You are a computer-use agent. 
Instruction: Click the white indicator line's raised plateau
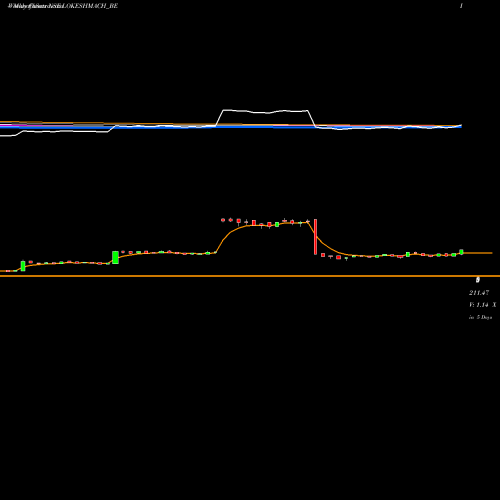click(x=266, y=111)
